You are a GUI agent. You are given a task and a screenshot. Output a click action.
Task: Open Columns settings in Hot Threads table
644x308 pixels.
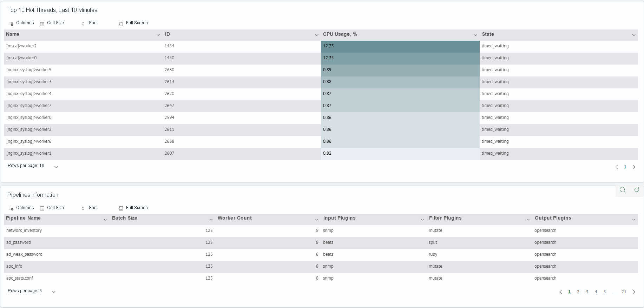coord(22,23)
